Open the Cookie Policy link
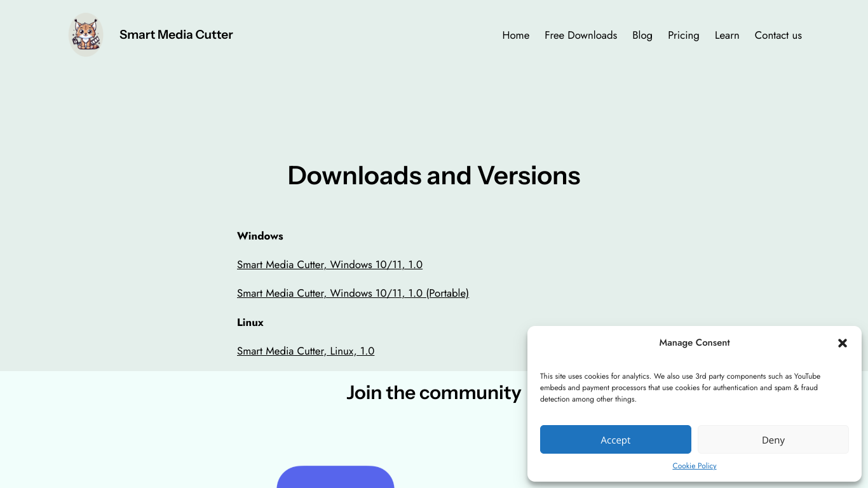Viewport: 868px width, 488px height. pyautogui.click(x=695, y=466)
